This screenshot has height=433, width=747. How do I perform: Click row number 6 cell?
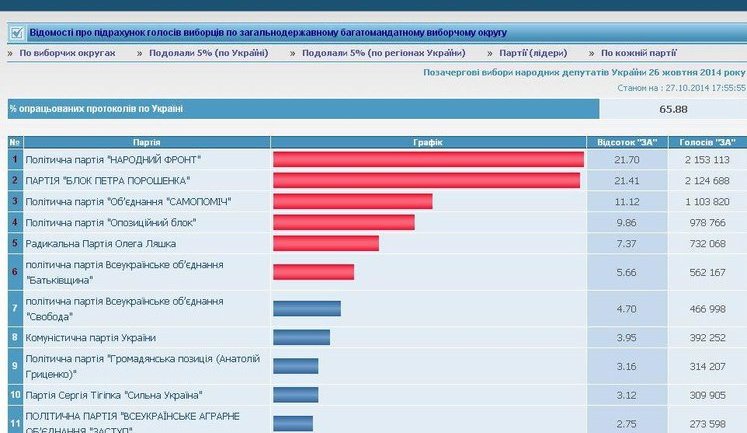coord(15,272)
